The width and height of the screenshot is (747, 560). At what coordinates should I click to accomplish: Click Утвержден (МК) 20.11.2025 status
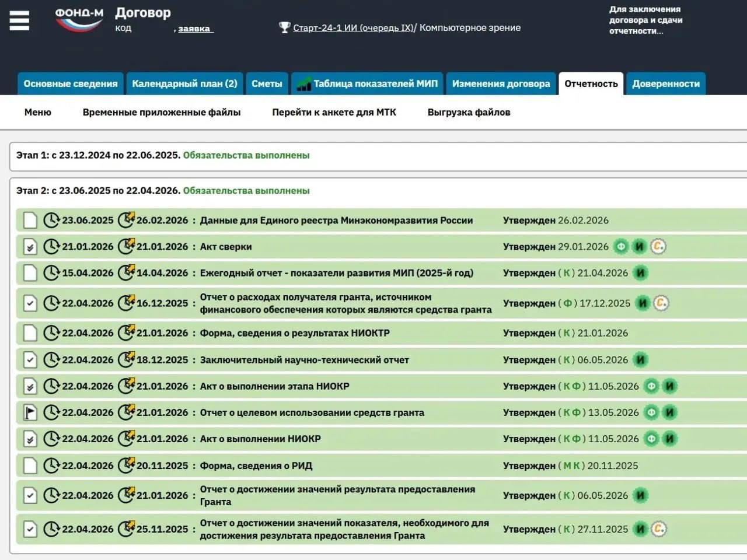pos(571,466)
